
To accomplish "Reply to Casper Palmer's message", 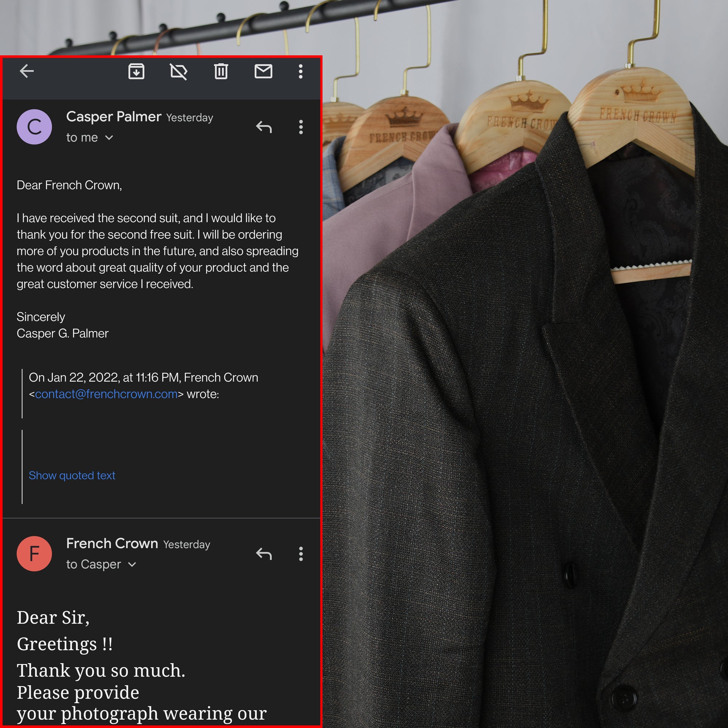I will 264,127.
